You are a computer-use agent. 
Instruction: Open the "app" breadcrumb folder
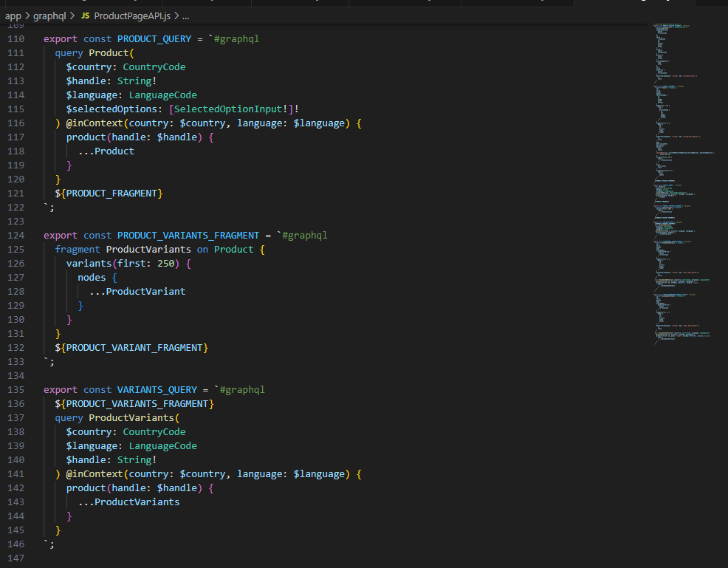13,16
